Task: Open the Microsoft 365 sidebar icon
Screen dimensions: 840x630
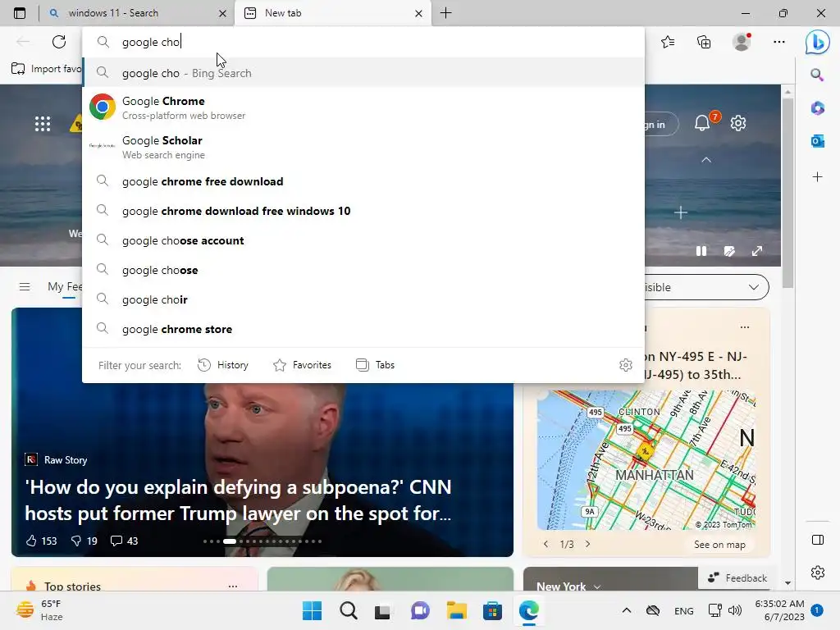Action: pos(817,108)
